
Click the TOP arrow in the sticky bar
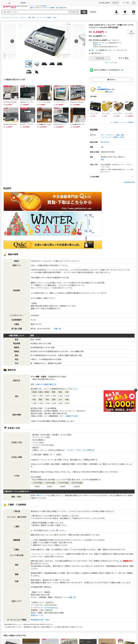[9, 3]
